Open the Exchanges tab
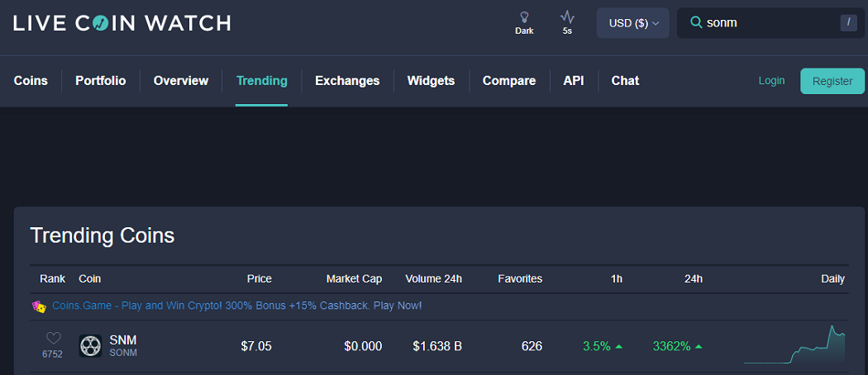868x375 pixels. pos(347,81)
